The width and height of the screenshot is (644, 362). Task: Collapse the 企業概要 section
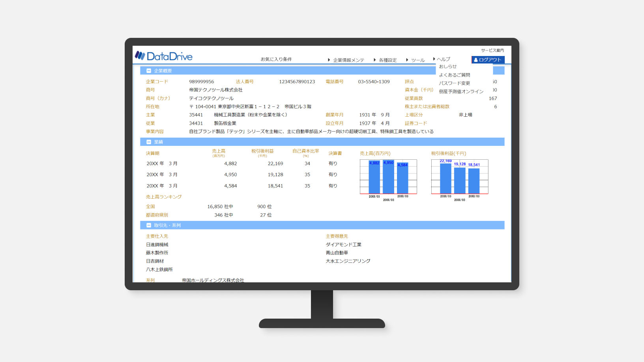[149, 71]
